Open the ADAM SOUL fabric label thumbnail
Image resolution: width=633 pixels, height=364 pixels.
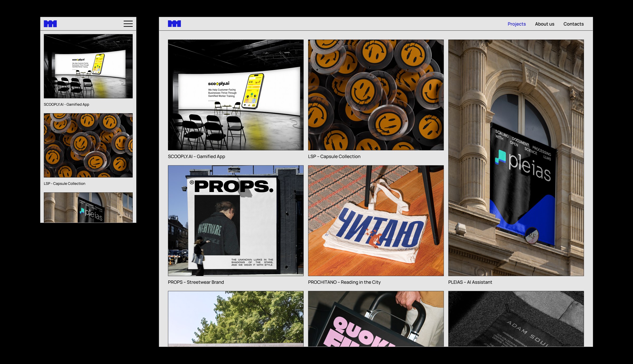coord(516,319)
